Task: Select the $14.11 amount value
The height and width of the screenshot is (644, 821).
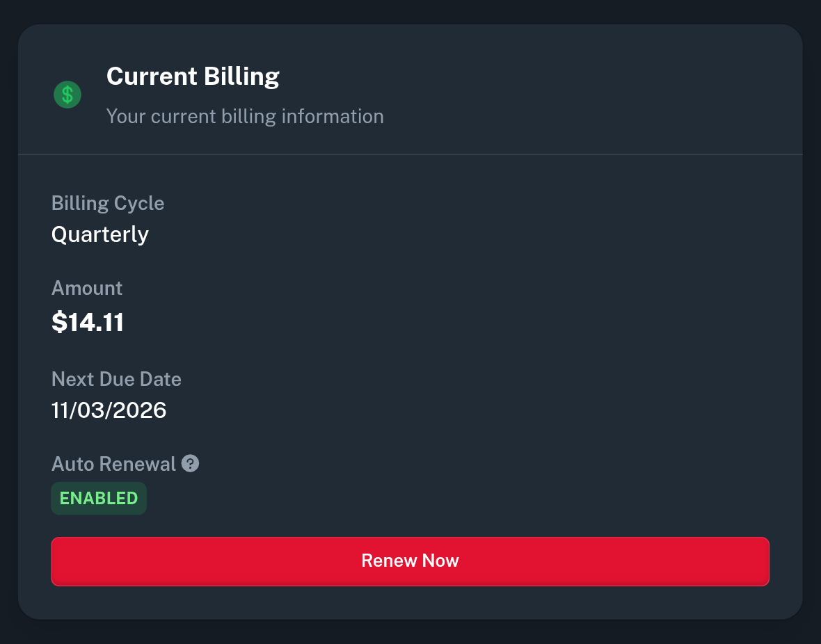Action: tap(88, 322)
